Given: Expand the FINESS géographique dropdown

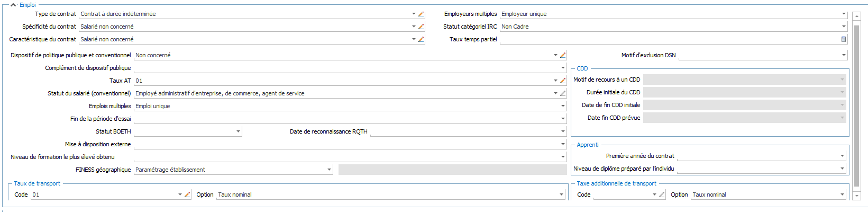Looking at the screenshot, I should pos(329,170).
